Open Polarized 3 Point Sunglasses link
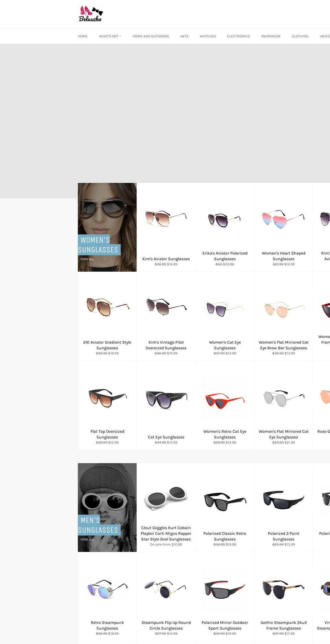This screenshot has width=330, height=644. (x=284, y=536)
